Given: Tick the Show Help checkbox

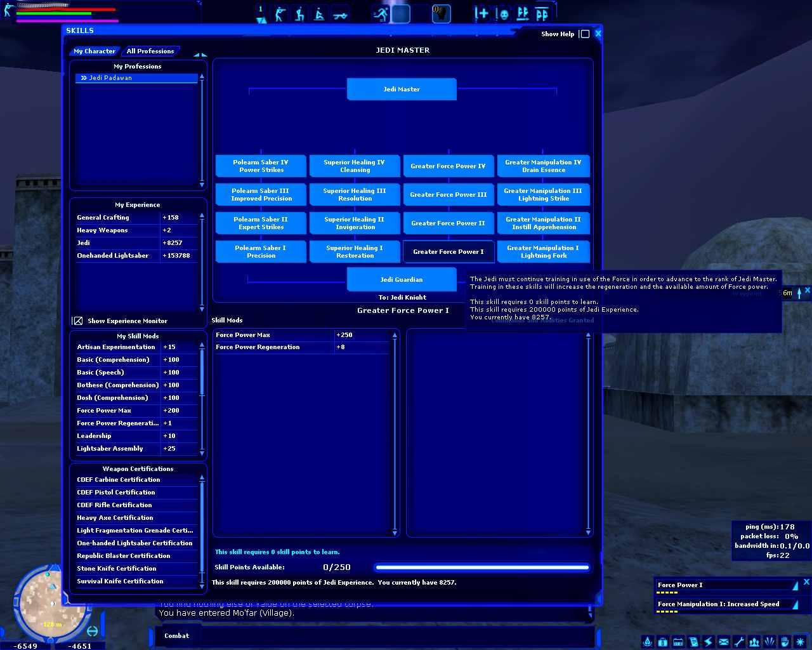Looking at the screenshot, I should (x=585, y=34).
